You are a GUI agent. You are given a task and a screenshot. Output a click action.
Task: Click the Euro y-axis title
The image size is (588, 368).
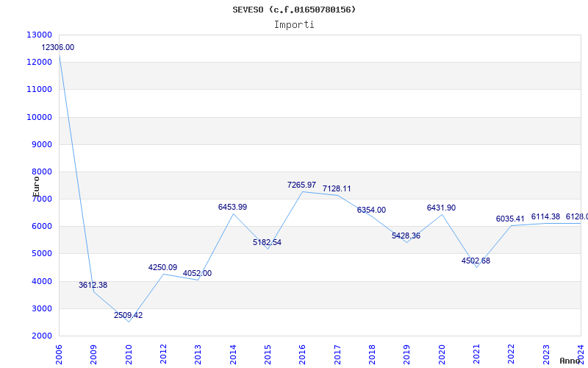36,187
